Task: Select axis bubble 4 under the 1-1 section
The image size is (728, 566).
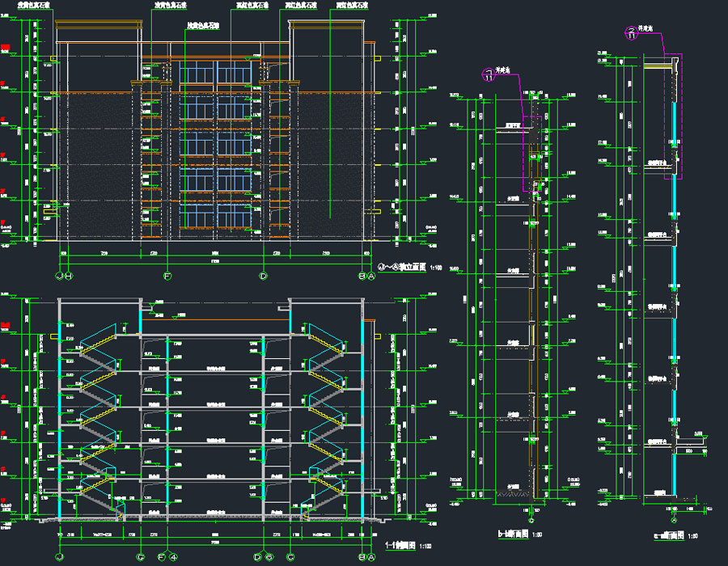Action: pos(173,557)
